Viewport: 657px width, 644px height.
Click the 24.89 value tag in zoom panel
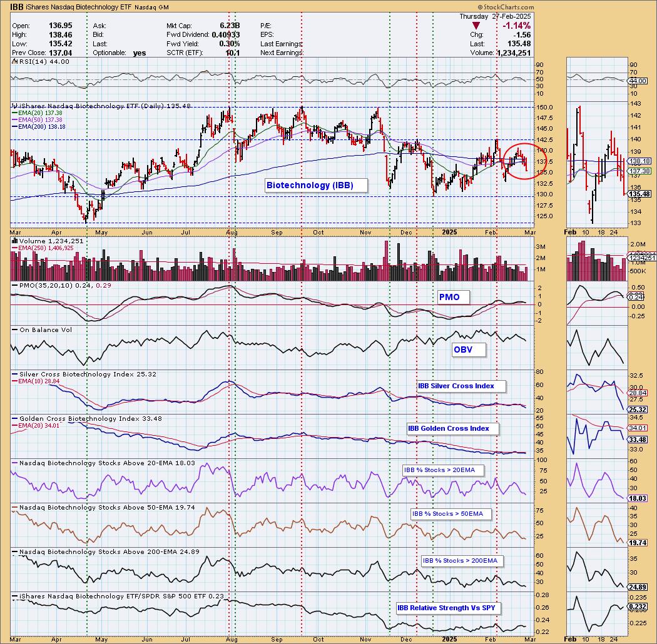point(638,587)
